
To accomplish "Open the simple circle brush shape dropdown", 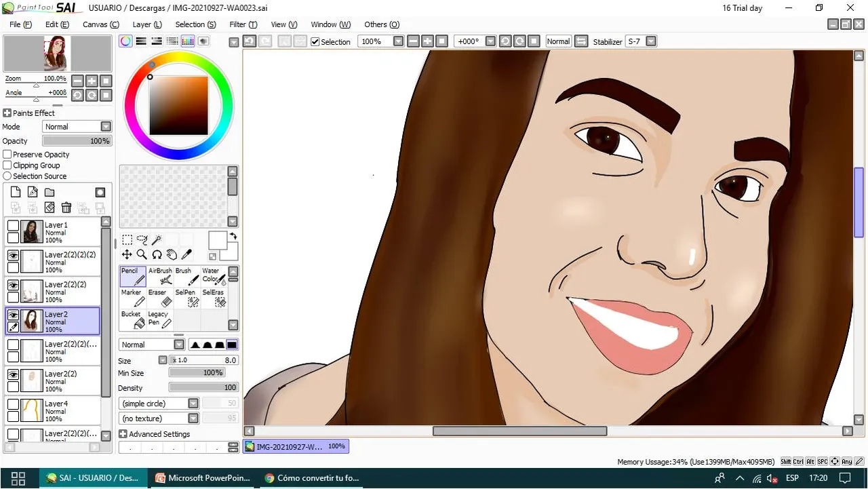I will tap(159, 404).
